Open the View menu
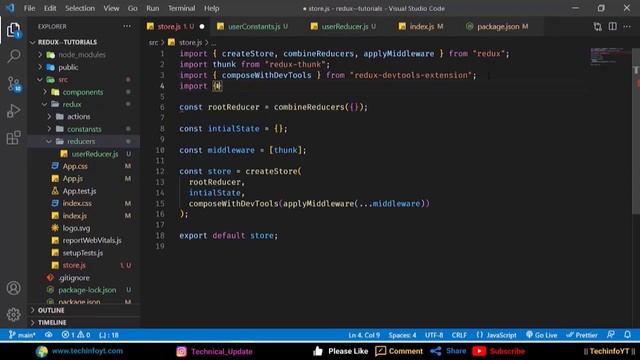This screenshot has width=640, height=360. tap(111, 8)
